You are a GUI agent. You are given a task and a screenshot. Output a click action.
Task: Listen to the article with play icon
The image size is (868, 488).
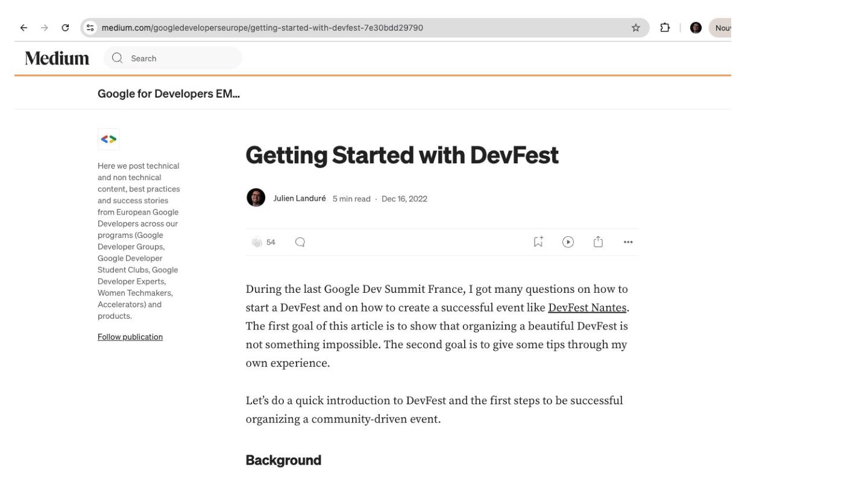point(568,242)
